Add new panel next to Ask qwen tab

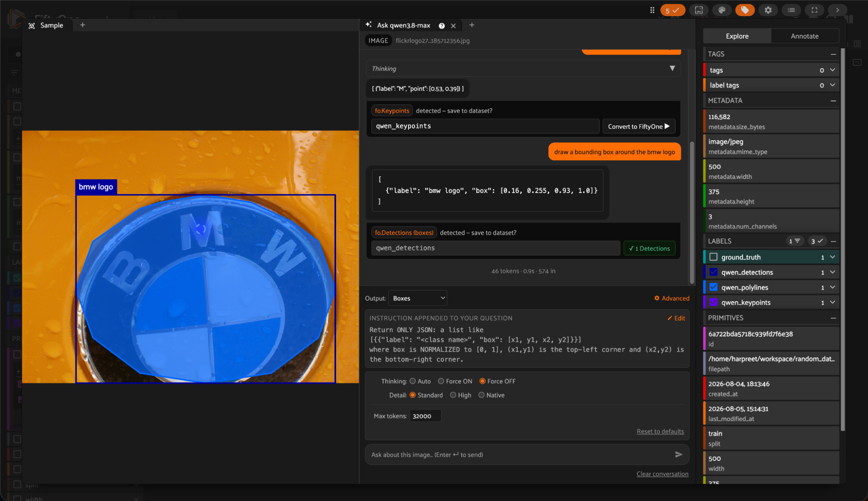click(472, 25)
